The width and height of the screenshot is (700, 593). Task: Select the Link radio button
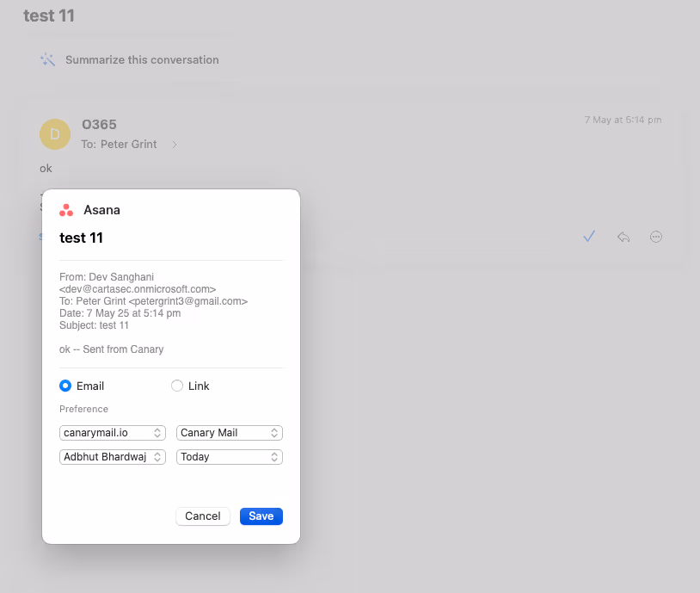pos(177,386)
